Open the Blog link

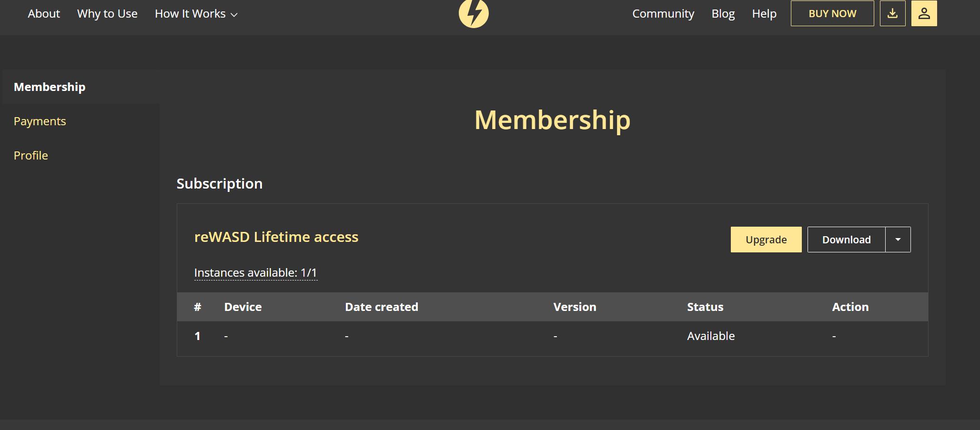coord(723,14)
